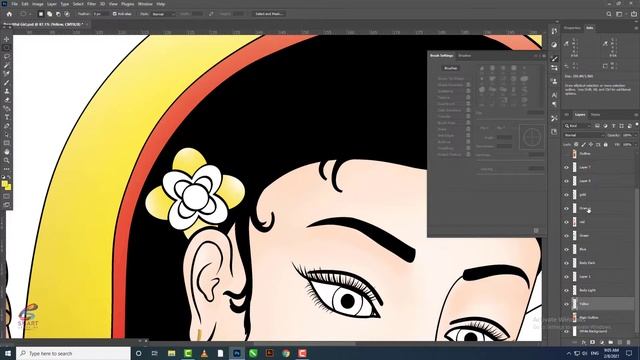Screen dimensions: 640x360
Task: Select the Elliptical Marquee tool
Action: click(x=7, y=48)
